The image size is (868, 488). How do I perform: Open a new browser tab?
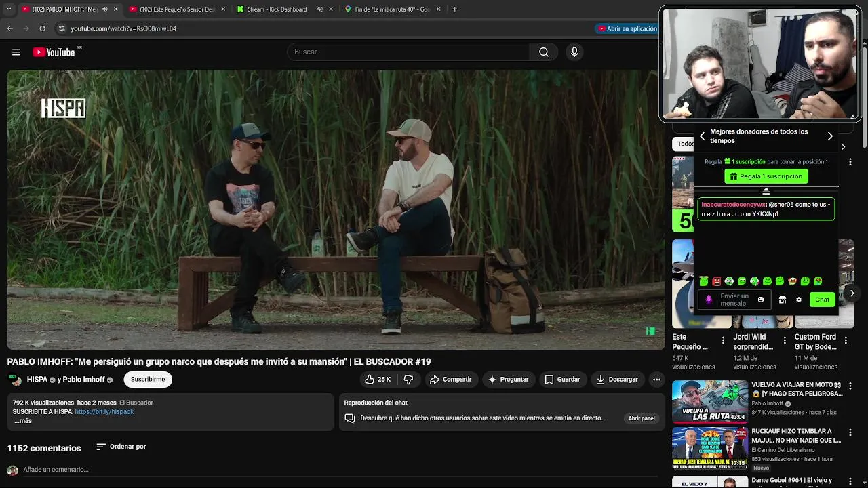pyautogui.click(x=454, y=9)
